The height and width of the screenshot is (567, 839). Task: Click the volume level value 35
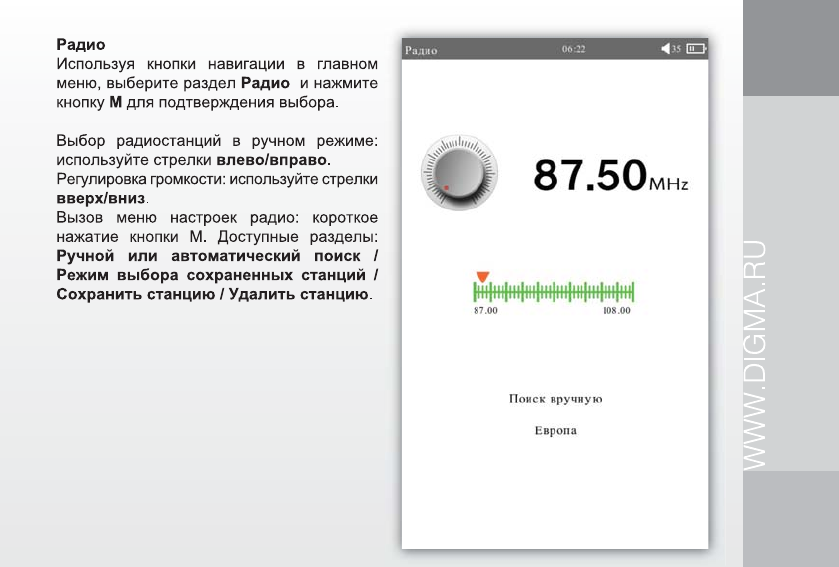coord(676,49)
